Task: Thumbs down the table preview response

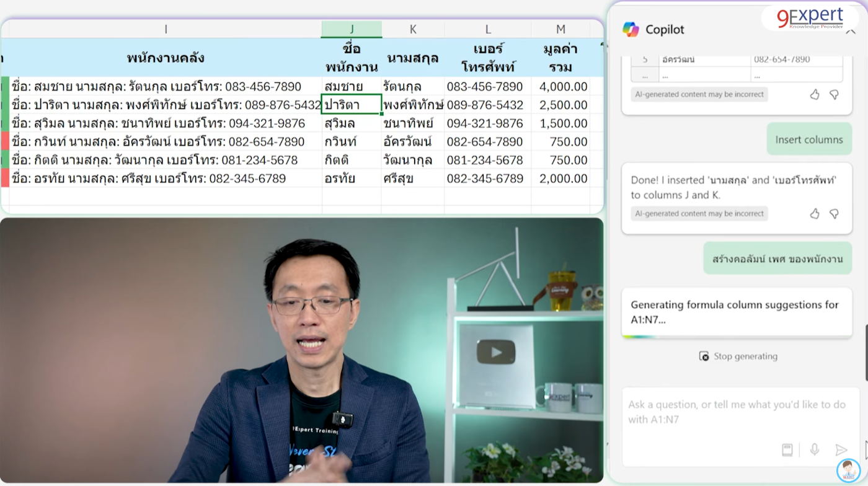Action: pyautogui.click(x=834, y=95)
